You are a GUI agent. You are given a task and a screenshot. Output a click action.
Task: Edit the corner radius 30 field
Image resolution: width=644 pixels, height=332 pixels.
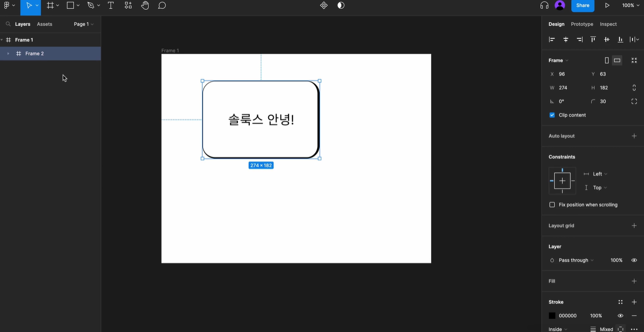click(x=607, y=101)
